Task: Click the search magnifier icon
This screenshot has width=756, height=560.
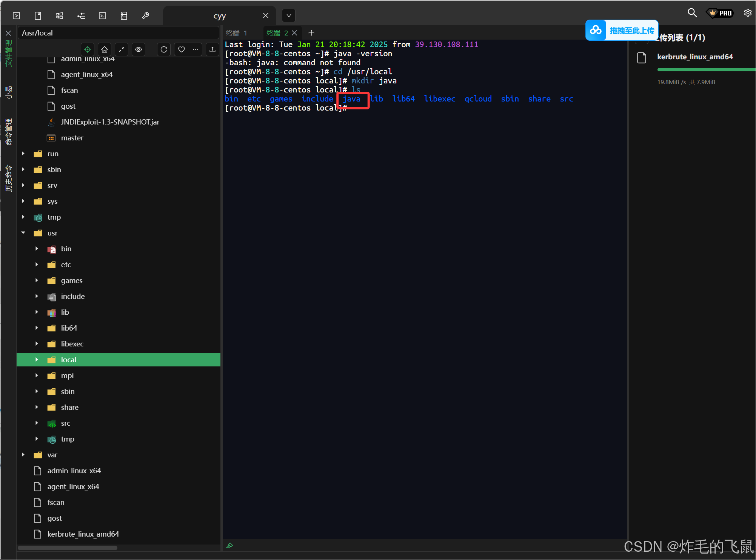Action: pos(692,13)
